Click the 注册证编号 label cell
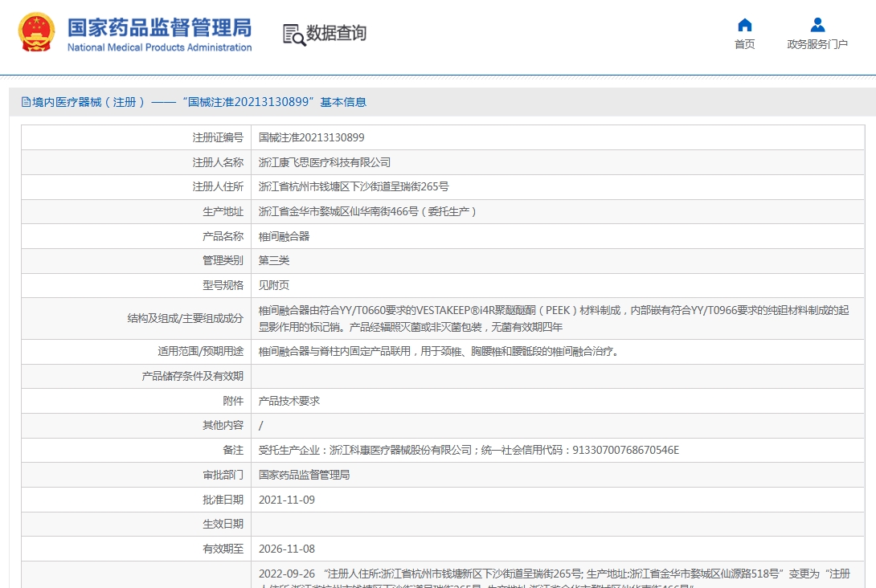Screen dimensions: 876x588 coord(137,137)
